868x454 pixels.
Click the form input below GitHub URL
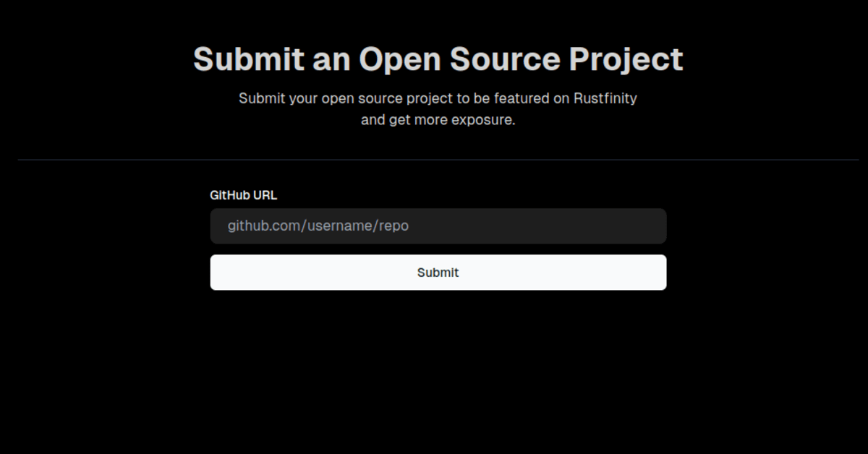point(438,226)
